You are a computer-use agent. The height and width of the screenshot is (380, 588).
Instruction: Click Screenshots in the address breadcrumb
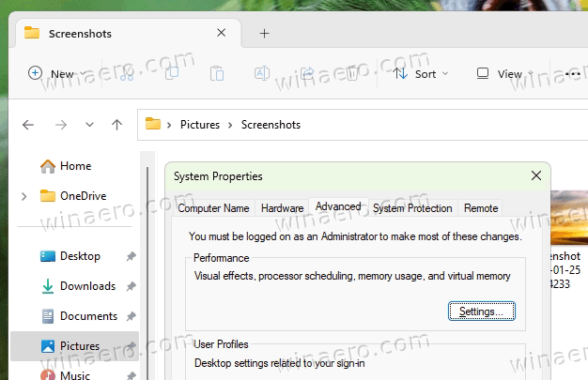point(271,125)
